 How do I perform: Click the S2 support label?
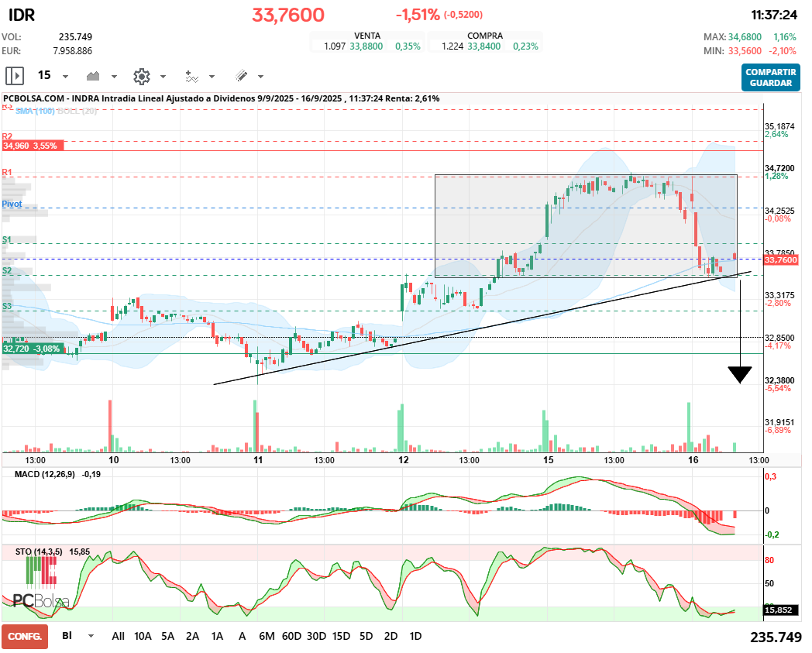7,270
